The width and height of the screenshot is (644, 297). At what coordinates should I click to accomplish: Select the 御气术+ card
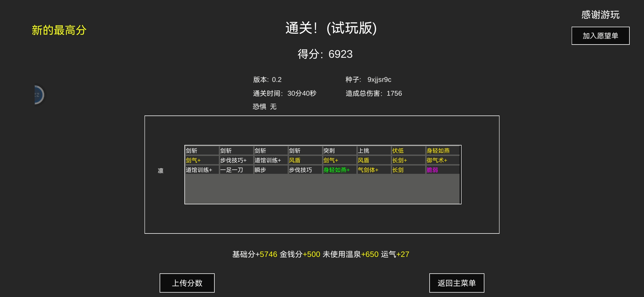pos(443,160)
